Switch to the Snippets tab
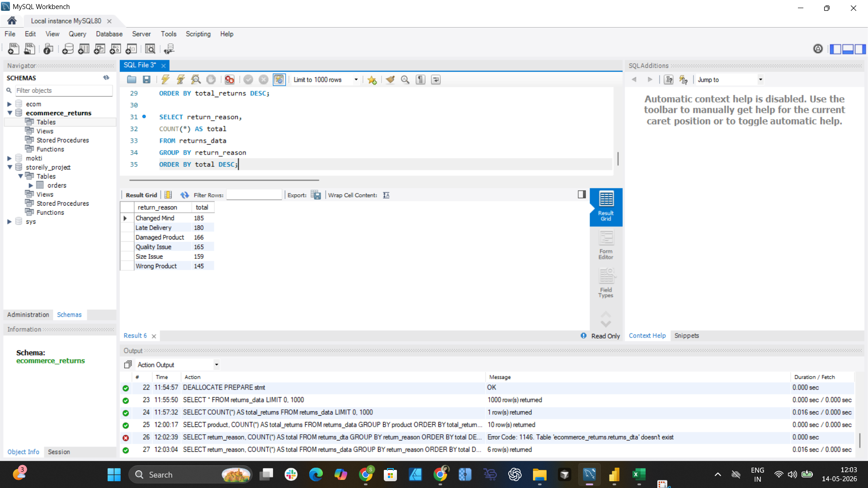 click(x=686, y=336)
